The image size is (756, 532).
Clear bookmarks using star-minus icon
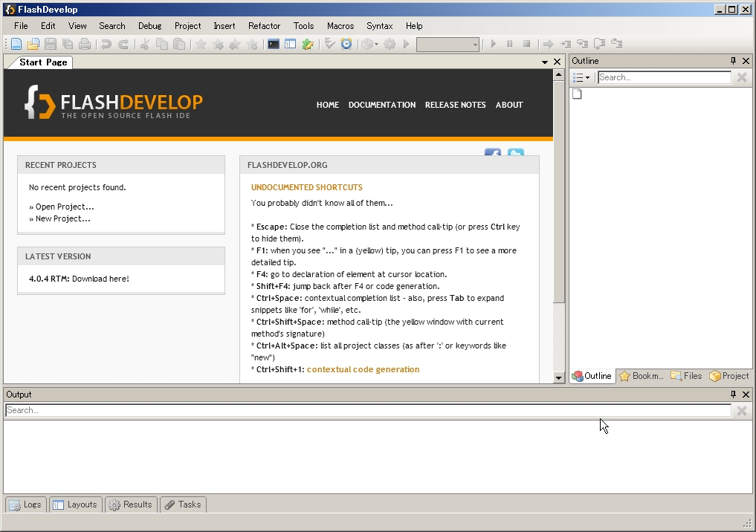(252, 45)
